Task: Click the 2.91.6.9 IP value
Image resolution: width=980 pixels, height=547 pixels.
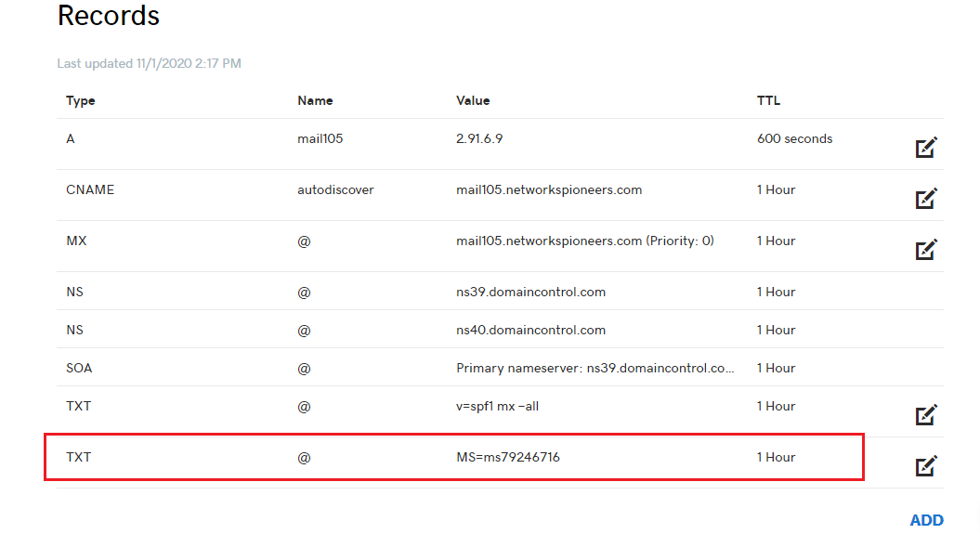Action: pyautogui.click(x=479, y=138)
